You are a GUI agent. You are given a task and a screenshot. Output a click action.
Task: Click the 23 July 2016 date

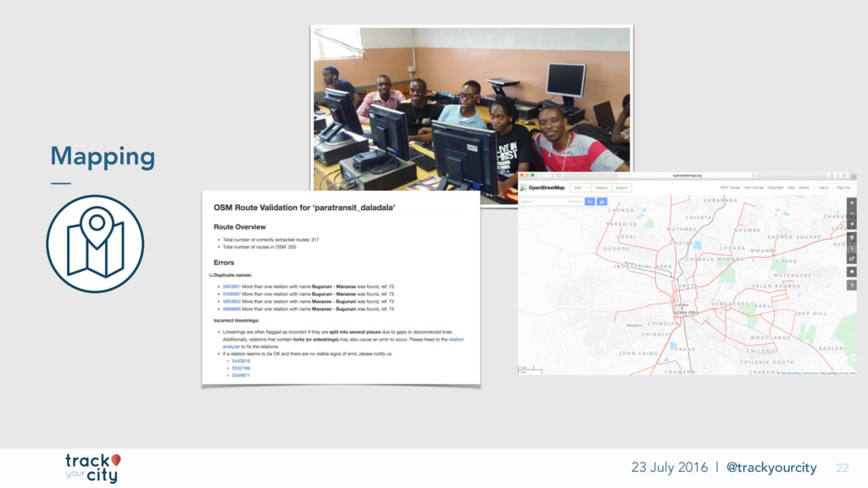pyautogui.click(x=670, y=468)
